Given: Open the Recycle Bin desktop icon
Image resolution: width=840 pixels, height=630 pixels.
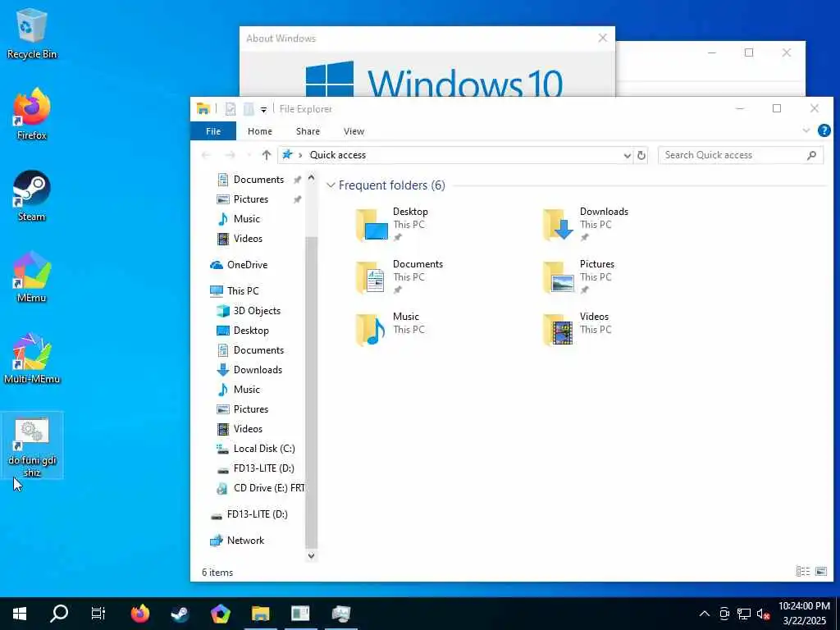Looking at the screenshot, I should click(x=32, y=33).
